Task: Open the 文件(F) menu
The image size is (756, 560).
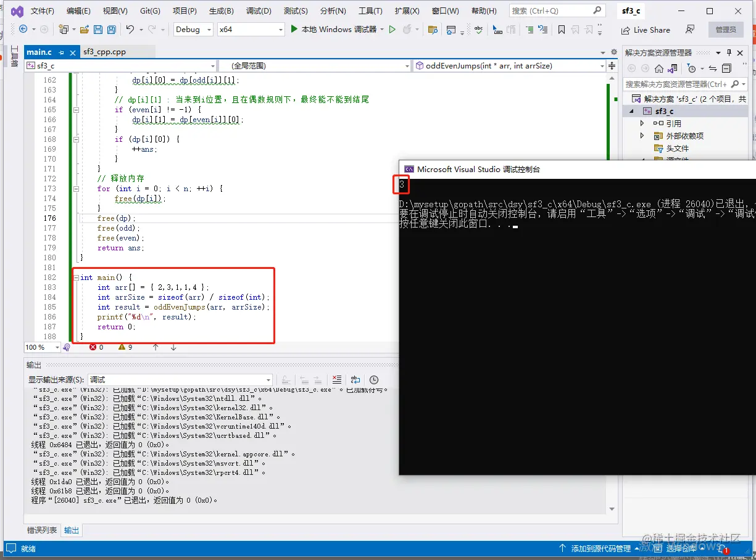Action: tap(42, 11)
